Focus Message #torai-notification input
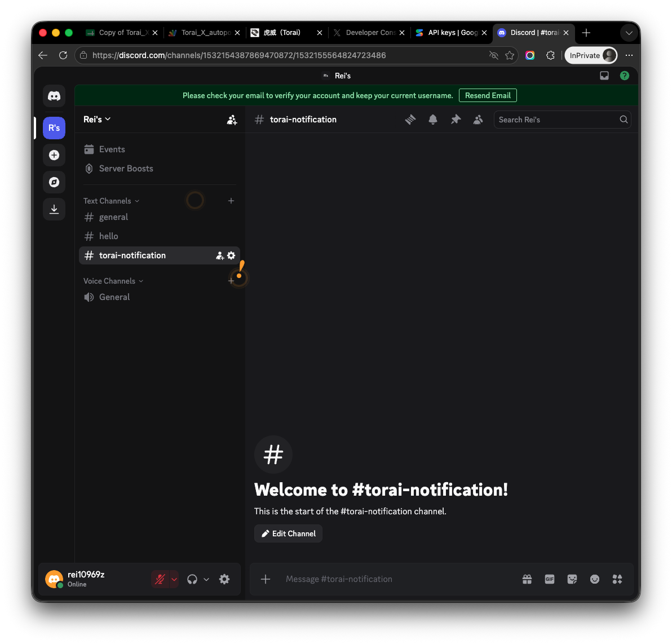672x644 pixels. 399,579
